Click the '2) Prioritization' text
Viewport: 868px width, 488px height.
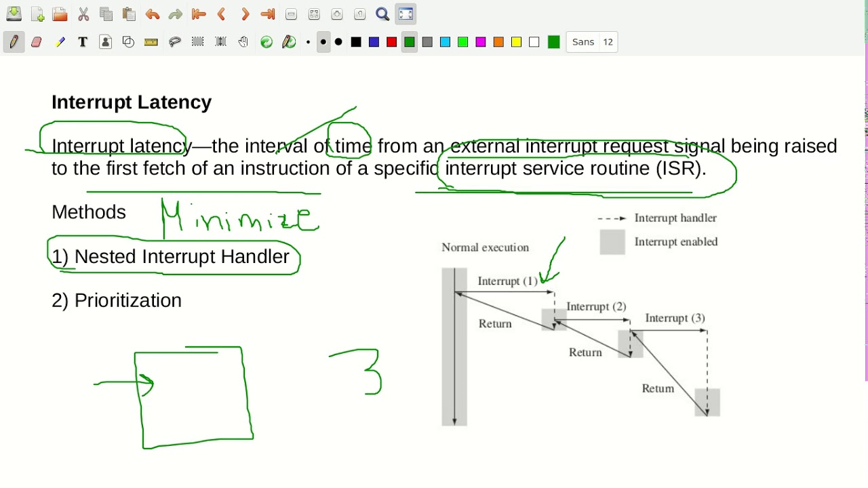tap(117, 301)
